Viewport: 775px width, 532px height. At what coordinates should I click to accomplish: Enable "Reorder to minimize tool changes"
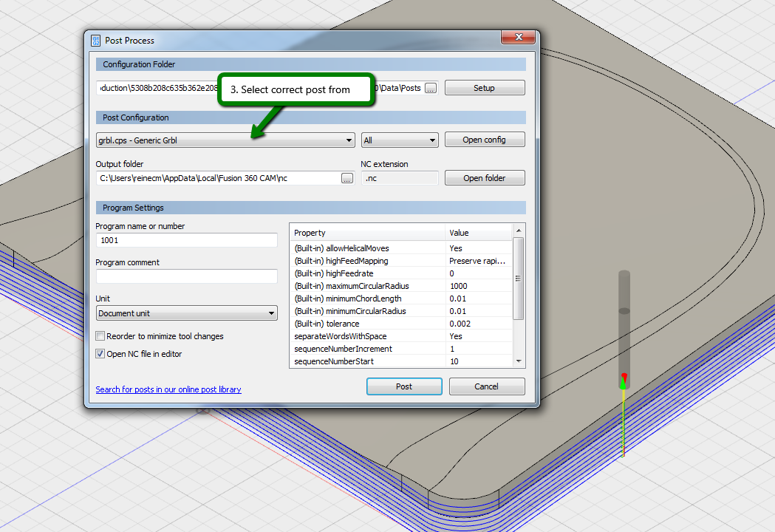pyautogui.click(x=100, y=336)
